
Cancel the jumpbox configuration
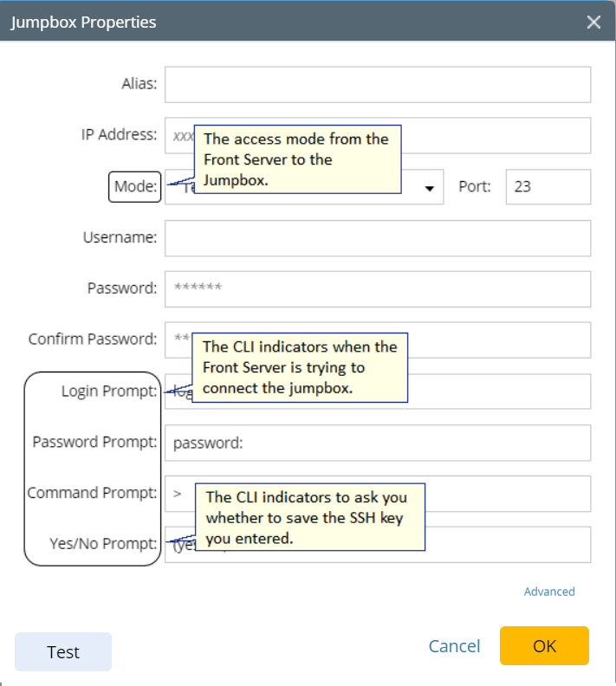click(454, 646)
